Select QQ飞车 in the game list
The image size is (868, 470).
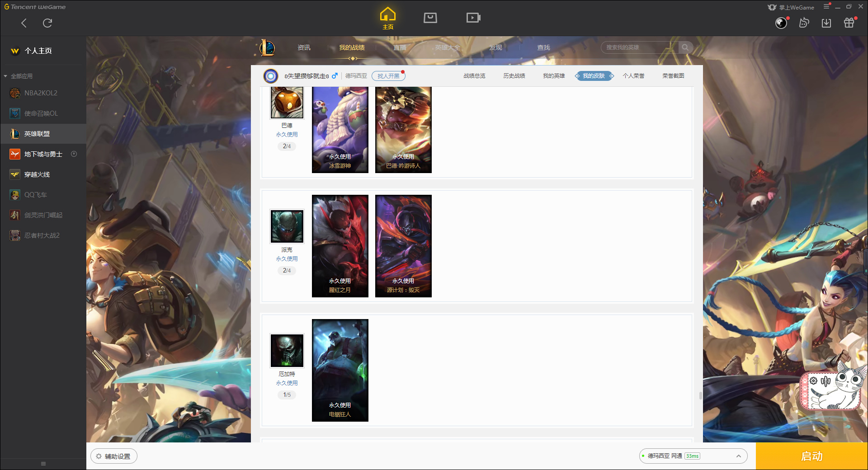point(43,195)
